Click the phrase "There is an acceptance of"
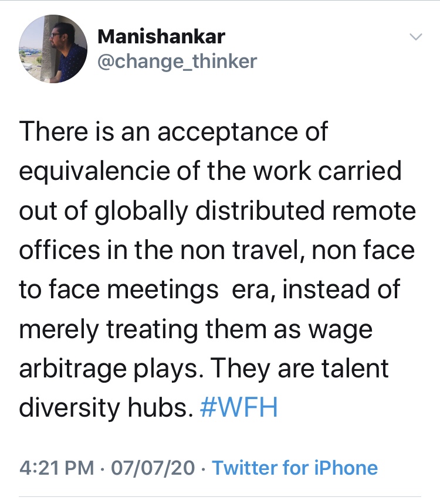 174,131
